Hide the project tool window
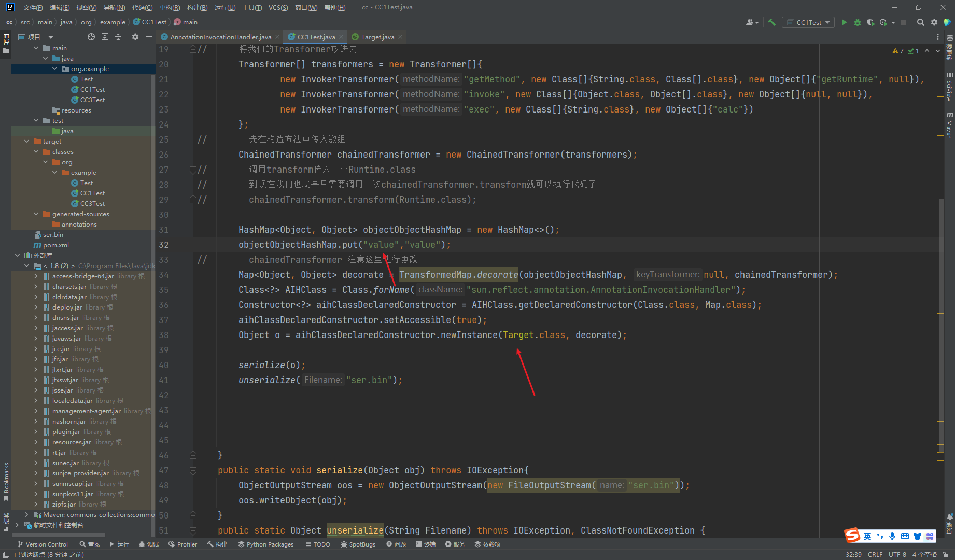Image resolution: width=955 pixels, height=560 pixels. [149, 37]
